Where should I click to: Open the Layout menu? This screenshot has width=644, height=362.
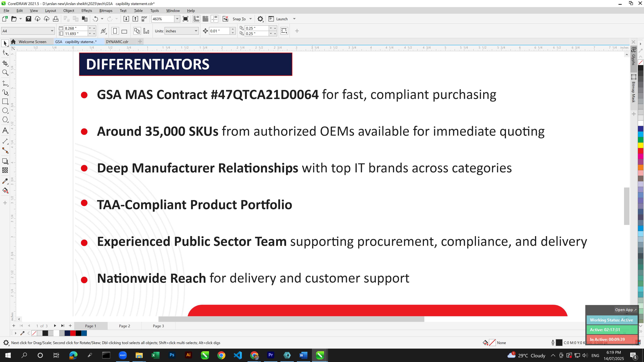click(50, 11)
